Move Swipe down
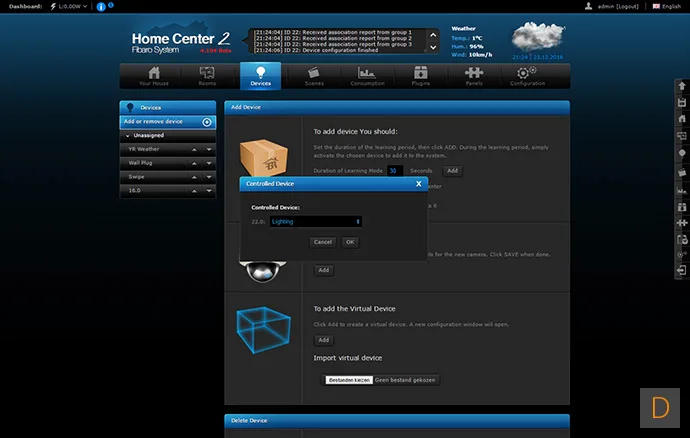 209,177
